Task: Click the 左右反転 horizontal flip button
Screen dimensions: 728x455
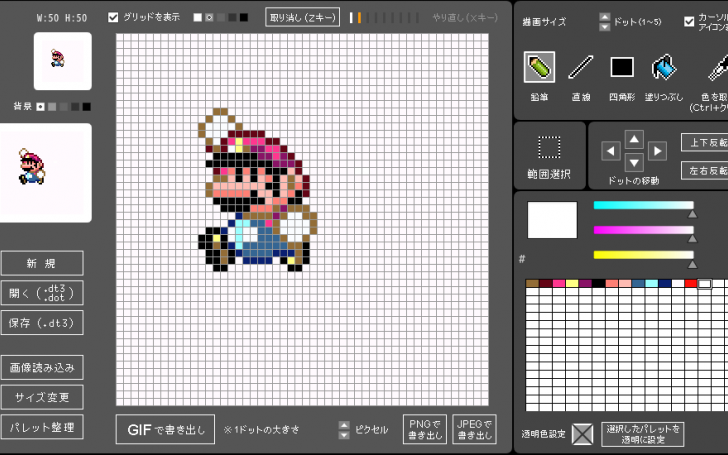Action: (x=706, y=170)
